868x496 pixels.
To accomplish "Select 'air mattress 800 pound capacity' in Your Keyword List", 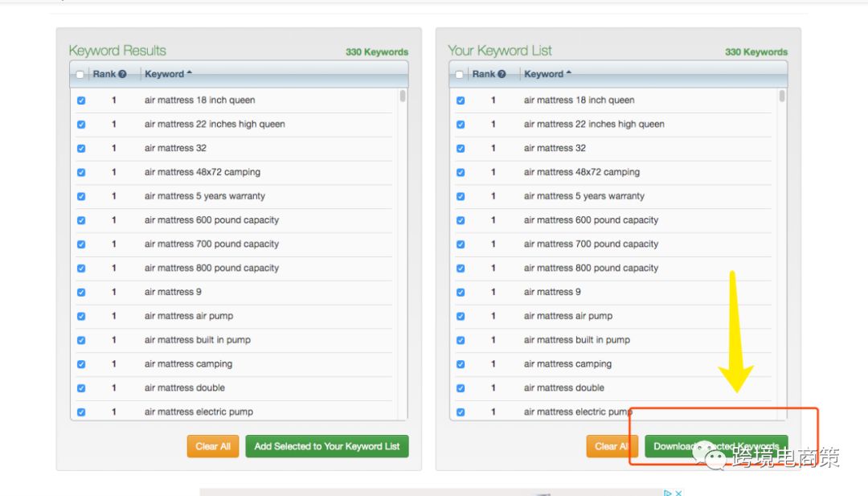I will pyautogui.click(x=461, y=268).
